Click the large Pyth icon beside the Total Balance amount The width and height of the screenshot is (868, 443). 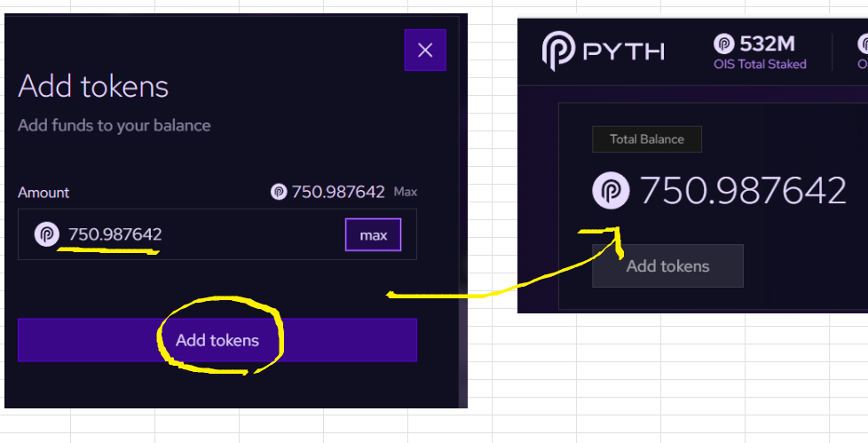coord(612,191)
